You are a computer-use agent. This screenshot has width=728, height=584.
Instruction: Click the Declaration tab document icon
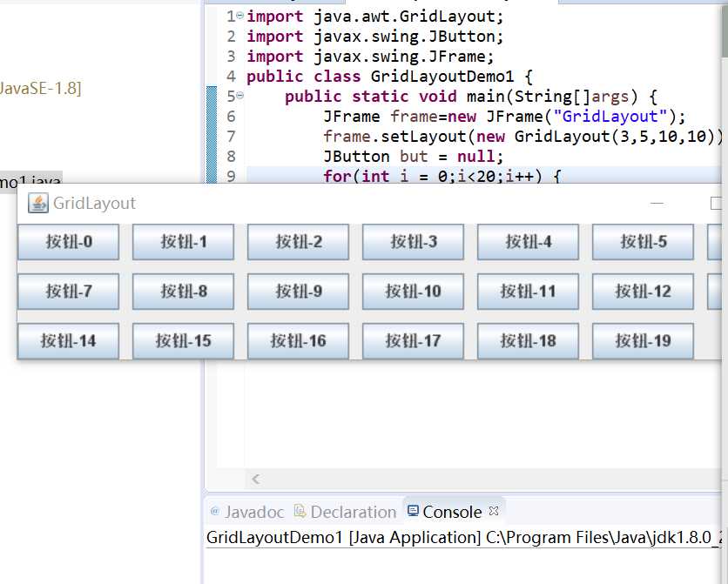(x=300, y=511)
